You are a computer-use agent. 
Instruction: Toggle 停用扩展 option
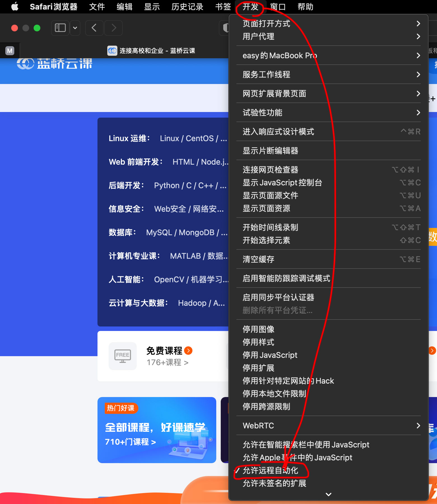click(329, 368)
